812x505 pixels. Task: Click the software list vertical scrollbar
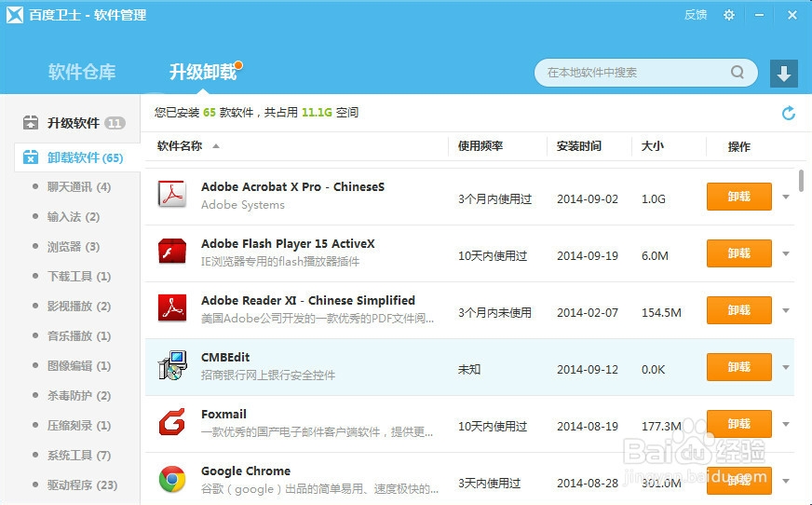801,181
